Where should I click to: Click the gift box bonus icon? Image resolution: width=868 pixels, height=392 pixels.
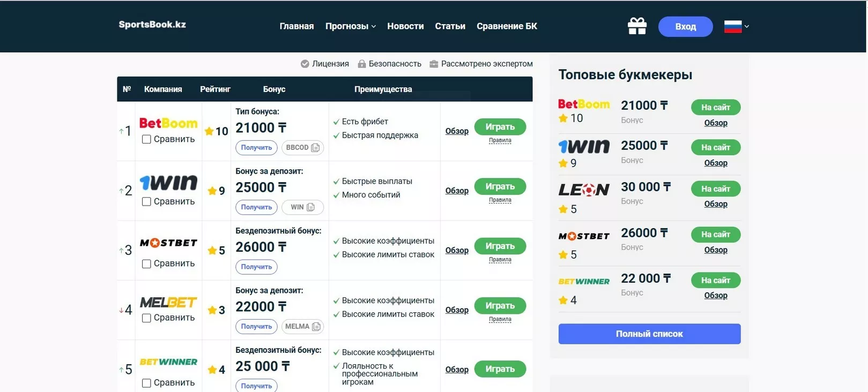coord(637,26)
